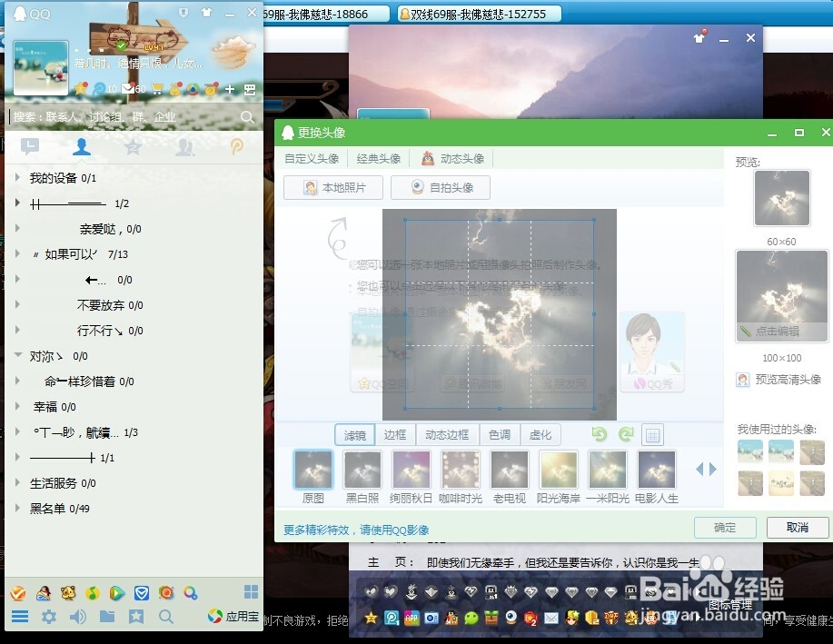Open Qzone star icon under the signature
833x644 pixels.
[81, 89]
